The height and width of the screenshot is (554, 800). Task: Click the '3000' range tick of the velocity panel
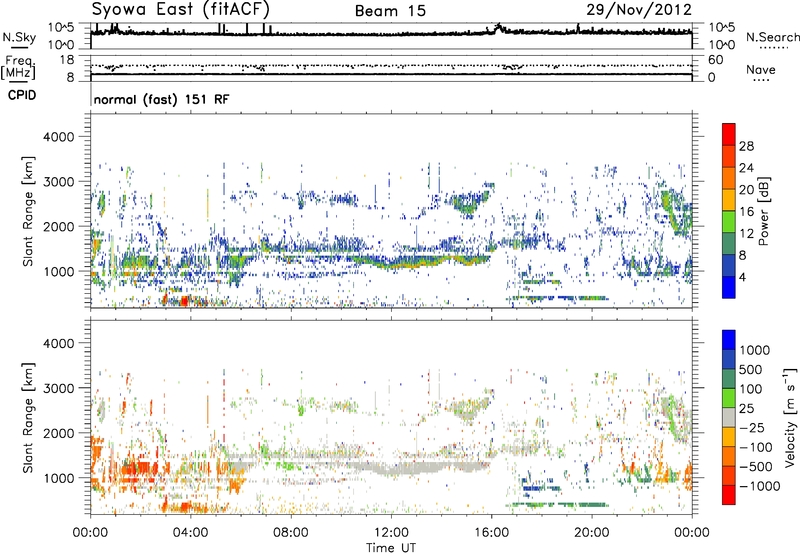point(58,388)
